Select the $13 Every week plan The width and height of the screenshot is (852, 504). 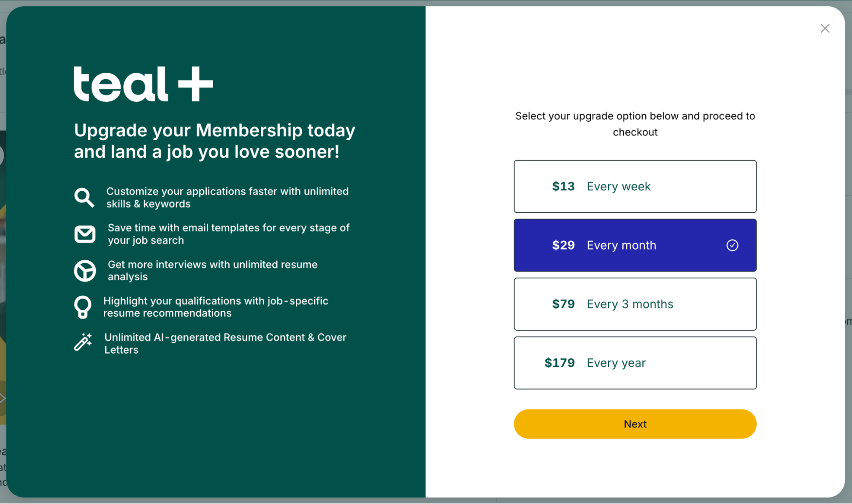(635, 187)
